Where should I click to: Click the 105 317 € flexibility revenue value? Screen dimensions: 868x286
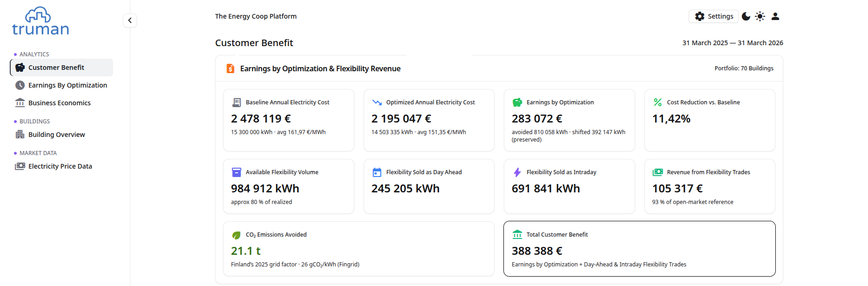click(x=677, y=189)
